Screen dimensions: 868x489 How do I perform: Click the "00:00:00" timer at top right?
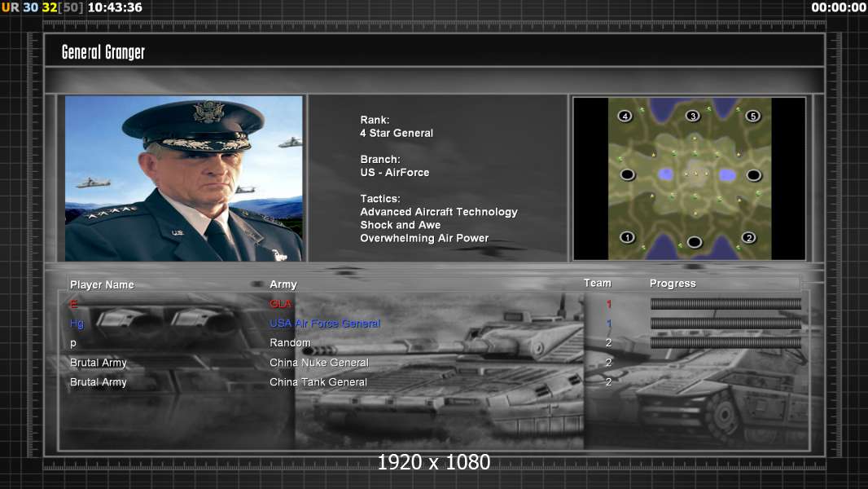pyautogui.click(x=839, y=7)
